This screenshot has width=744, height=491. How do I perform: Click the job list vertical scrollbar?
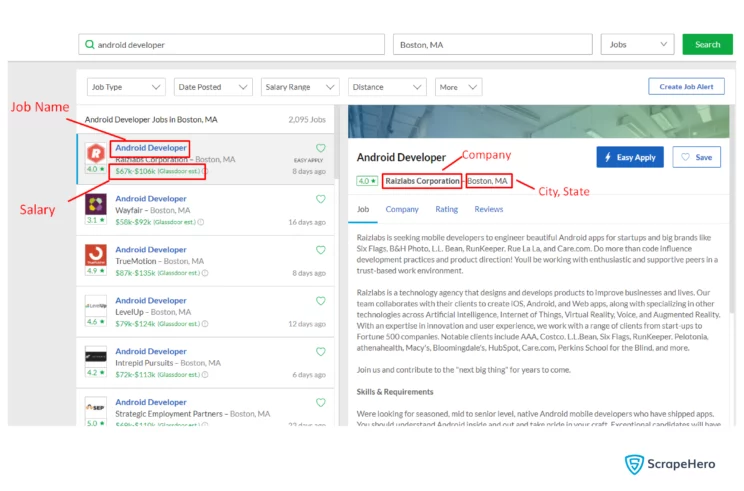pyautogui.click(x=337, y=142)
